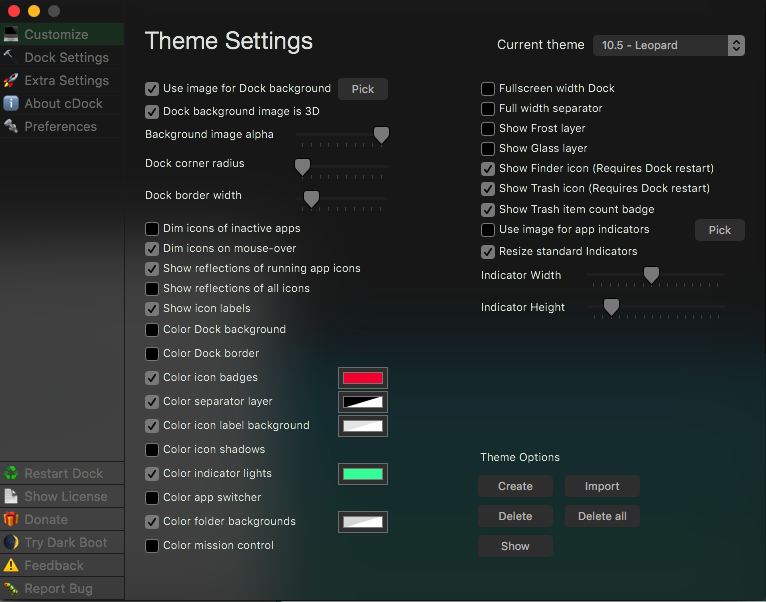Click the Report Bug caterpillar icon
The height and width of the screenshot is (602, 766).
(x=11, y=588)
